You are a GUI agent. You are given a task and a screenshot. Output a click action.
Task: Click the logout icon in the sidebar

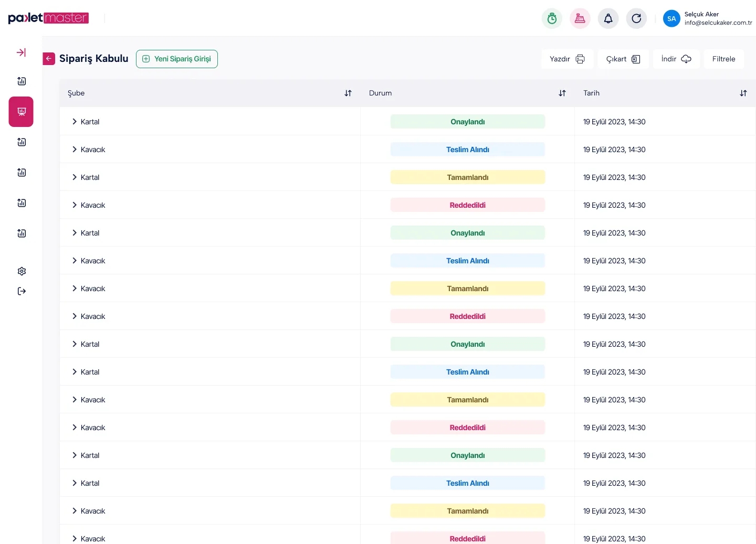(x=22, y=291)
